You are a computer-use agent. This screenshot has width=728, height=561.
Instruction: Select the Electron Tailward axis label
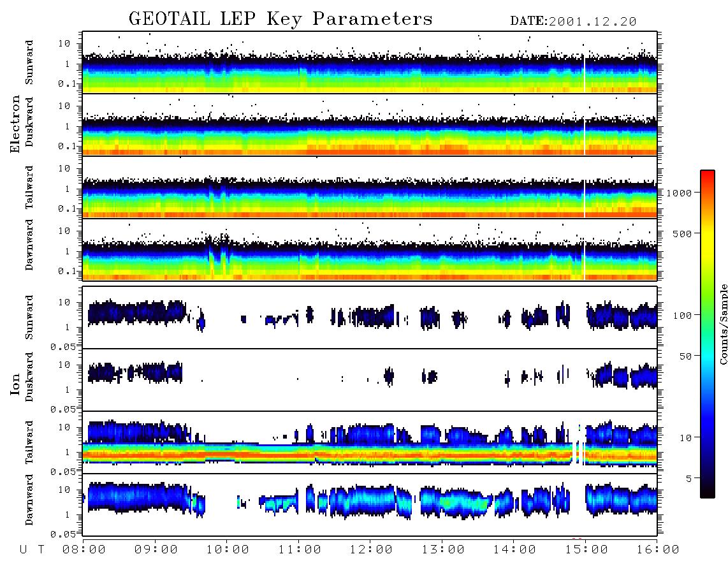point(29,187)
